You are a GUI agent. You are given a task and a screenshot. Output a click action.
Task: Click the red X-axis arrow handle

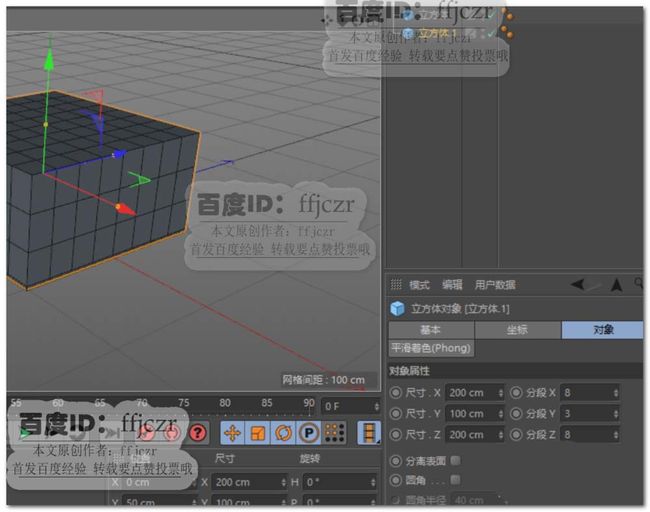[125, 209]
